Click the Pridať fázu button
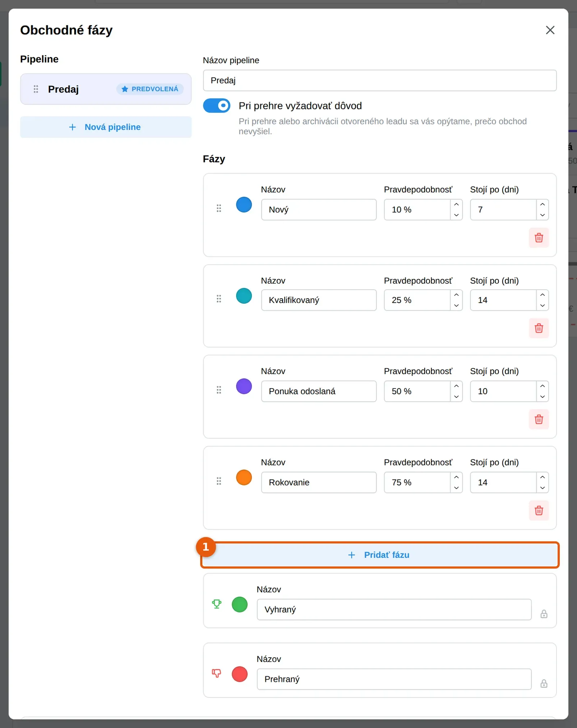577x728 pixels. 380,555
